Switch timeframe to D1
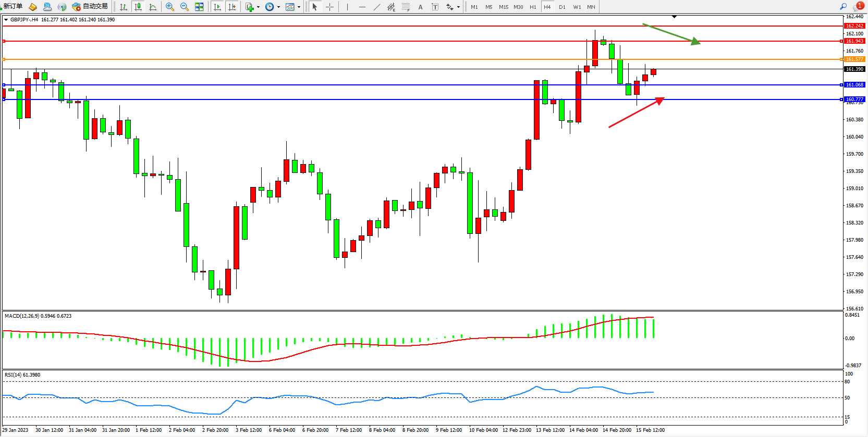Viewport: 868px width, 437px height. point(562,7)
